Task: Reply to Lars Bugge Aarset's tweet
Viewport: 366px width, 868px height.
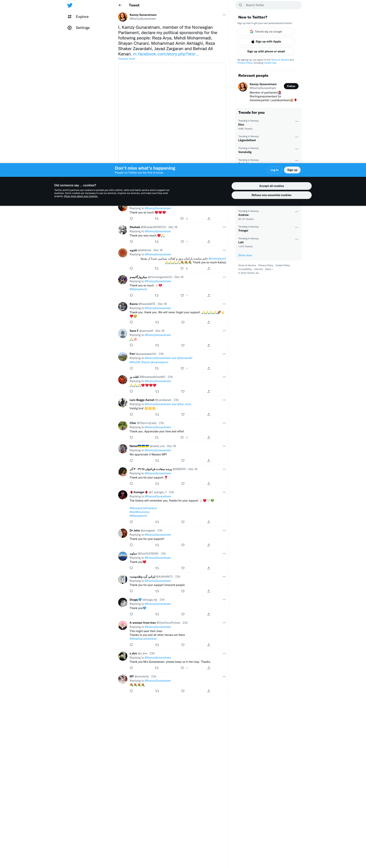Action: pyautogui.click(x=132, y=414)
